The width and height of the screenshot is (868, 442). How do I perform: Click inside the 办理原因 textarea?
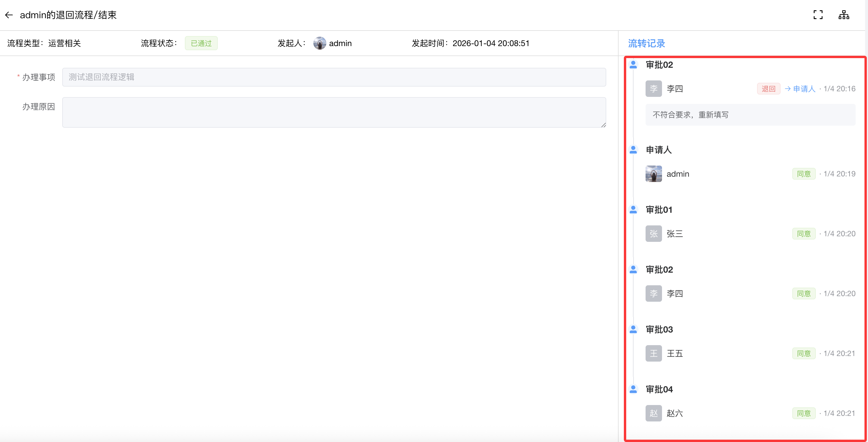(x=334, y=112)
